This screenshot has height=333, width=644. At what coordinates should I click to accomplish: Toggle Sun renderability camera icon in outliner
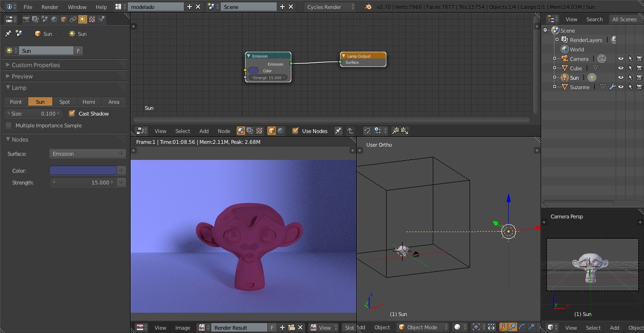point(639,77)
